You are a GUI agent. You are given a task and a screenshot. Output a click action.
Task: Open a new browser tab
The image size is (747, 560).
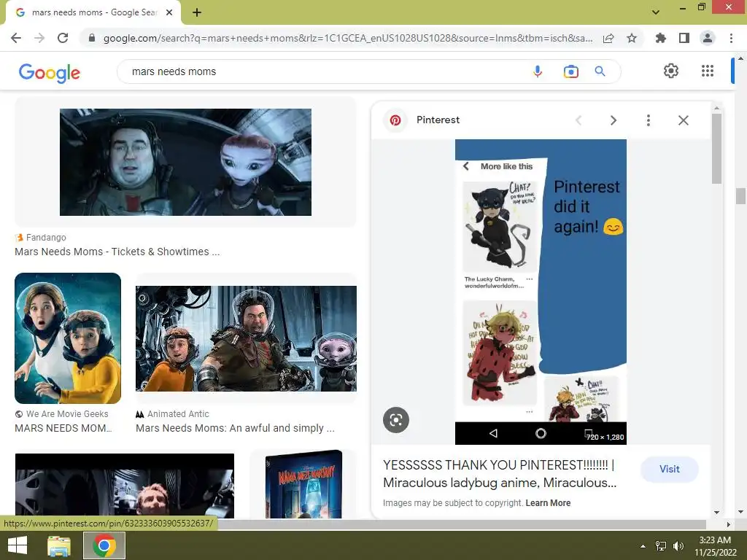[x=197, y=12]
